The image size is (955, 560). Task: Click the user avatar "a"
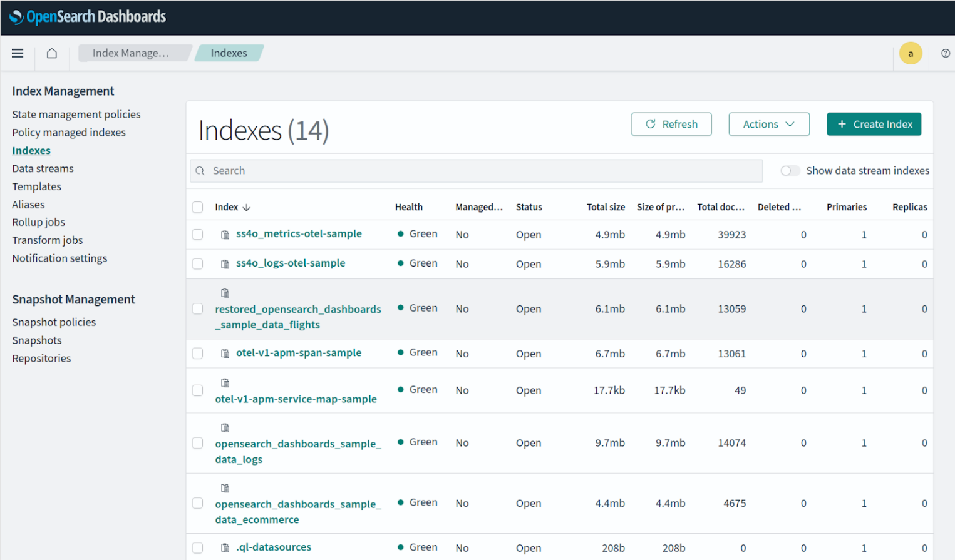click(910, 53)
